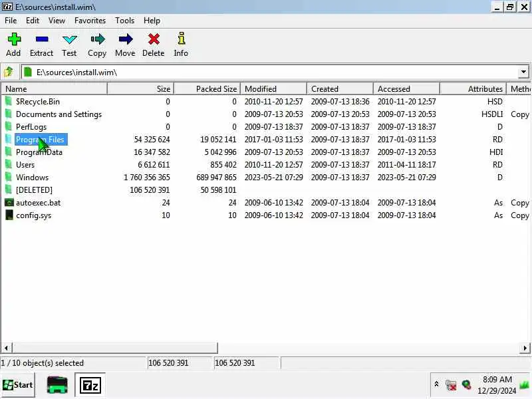This screenshot has width=532, height=399.
Task: Click the 7-Zip taskbar button
Action: [x=90, y=385]
